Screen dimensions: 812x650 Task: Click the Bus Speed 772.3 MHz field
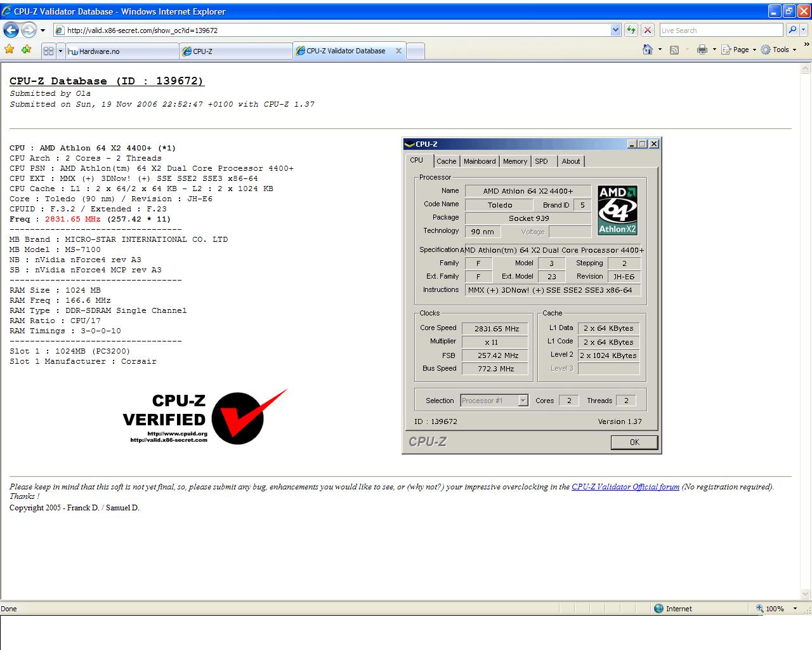(495, 369)
